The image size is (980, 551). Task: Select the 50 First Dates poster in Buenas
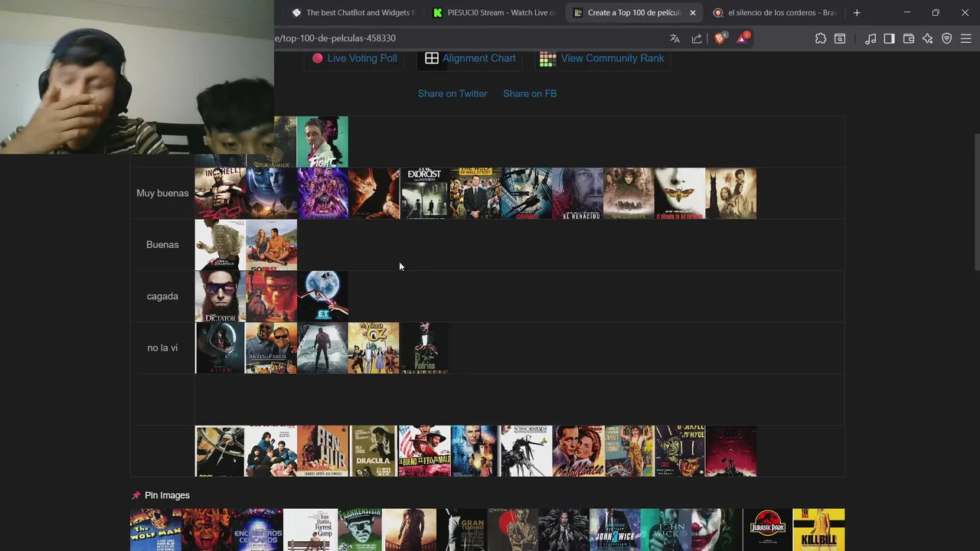pyautogui.click(x=272, y=245)
